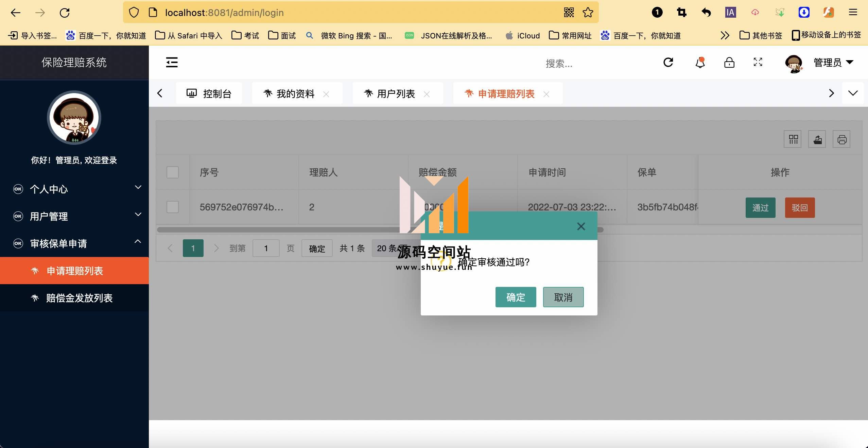Click the crop screenshot extension icon
This screenshot has height=448, width=868.
tap(682, 13)
